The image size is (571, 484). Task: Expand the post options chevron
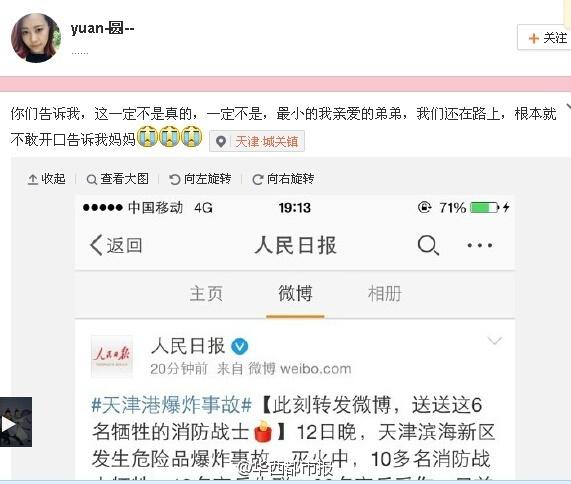(495, 341)
